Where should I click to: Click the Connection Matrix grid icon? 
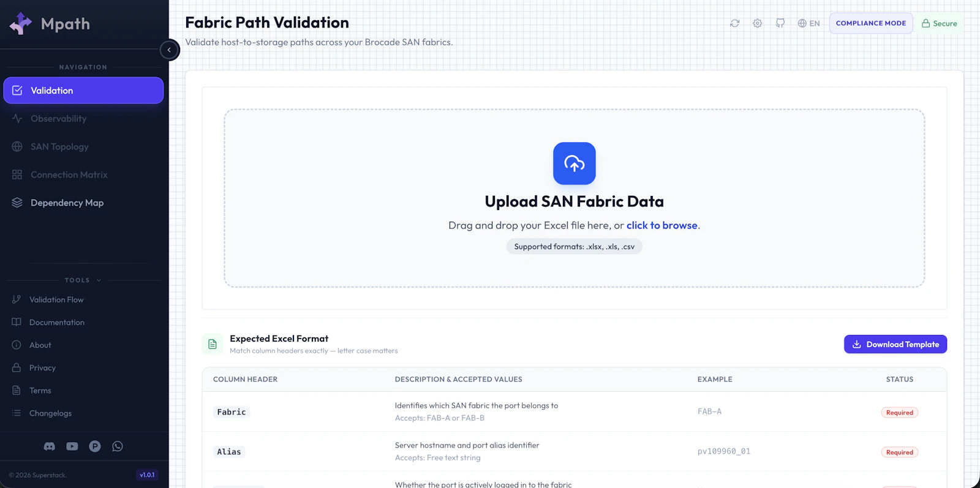[x=17, y=175]
